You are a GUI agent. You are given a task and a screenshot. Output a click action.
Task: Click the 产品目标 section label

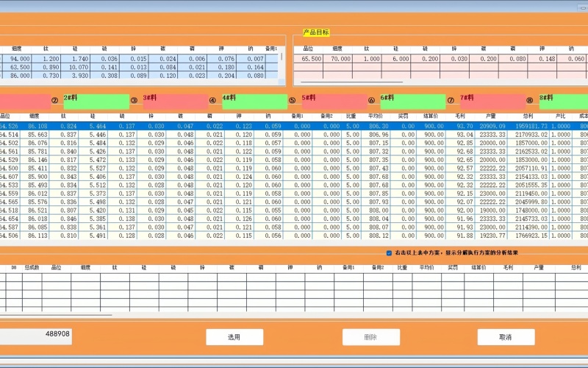pyautogui.click(x=316, y=32)
